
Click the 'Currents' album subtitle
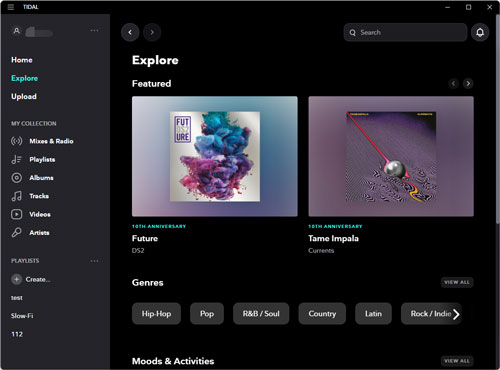pyautogui.click(x=321, y=250)
